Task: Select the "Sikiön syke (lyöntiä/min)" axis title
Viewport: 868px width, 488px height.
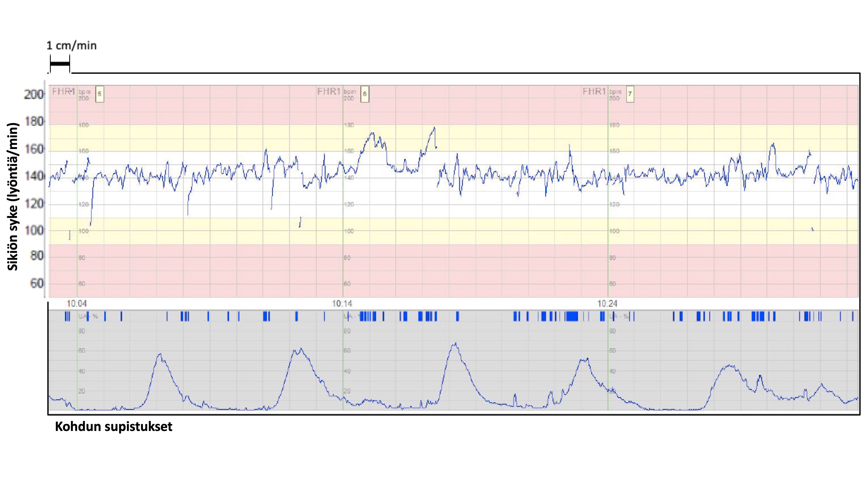Action: pyautogui.click(x=12, y=197)
